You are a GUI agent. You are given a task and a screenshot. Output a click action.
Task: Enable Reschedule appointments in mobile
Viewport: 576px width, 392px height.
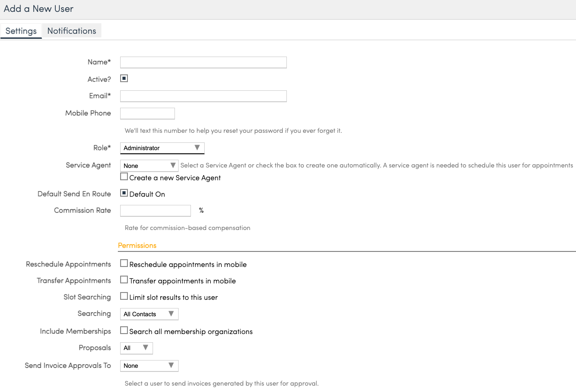(124, 263)
